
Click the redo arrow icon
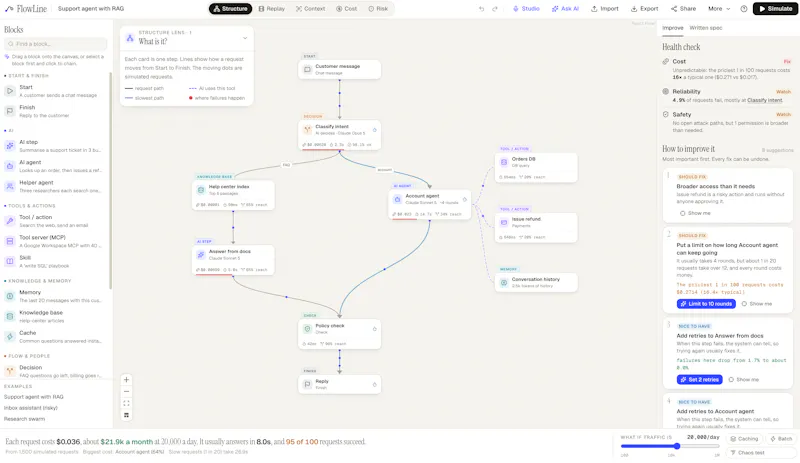point(494,9)
